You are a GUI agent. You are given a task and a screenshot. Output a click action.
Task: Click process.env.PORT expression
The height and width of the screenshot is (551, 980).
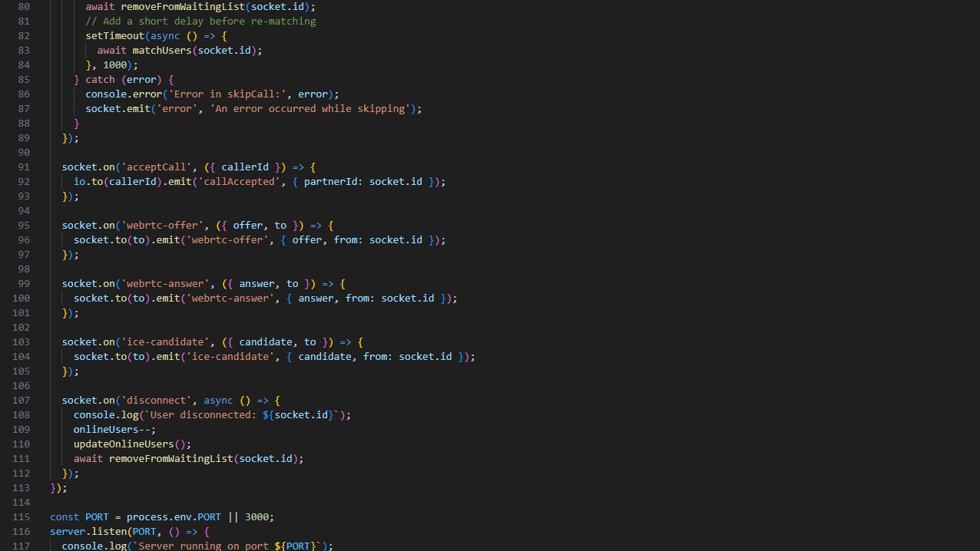tap(174, 516)
